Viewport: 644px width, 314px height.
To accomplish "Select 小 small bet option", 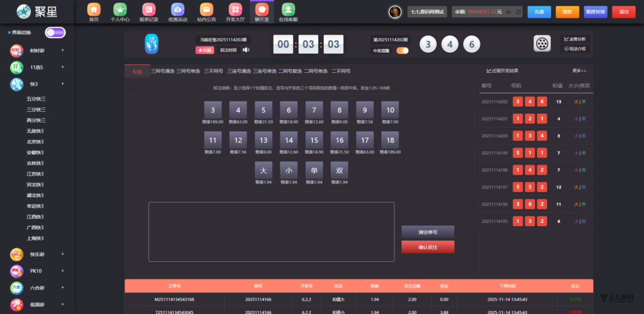I will click(x=289, y=170).
